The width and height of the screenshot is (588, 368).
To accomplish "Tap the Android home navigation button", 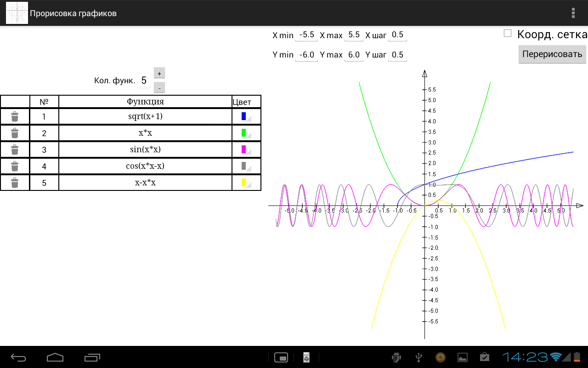I will coord(55,357).
